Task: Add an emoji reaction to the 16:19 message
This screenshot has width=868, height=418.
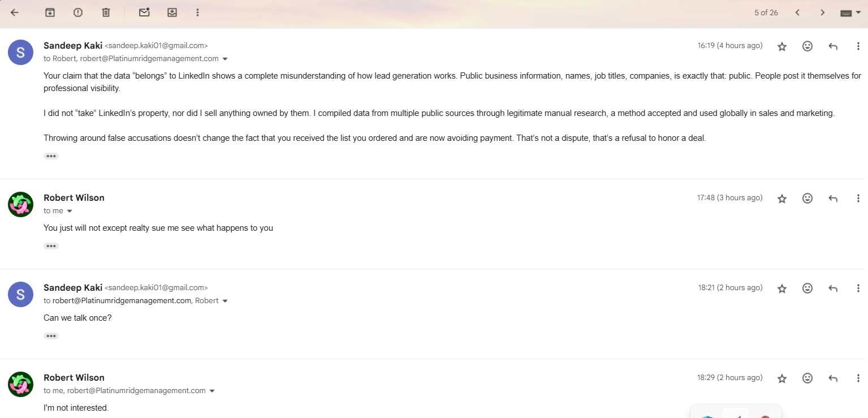Action: pos(807,46)
